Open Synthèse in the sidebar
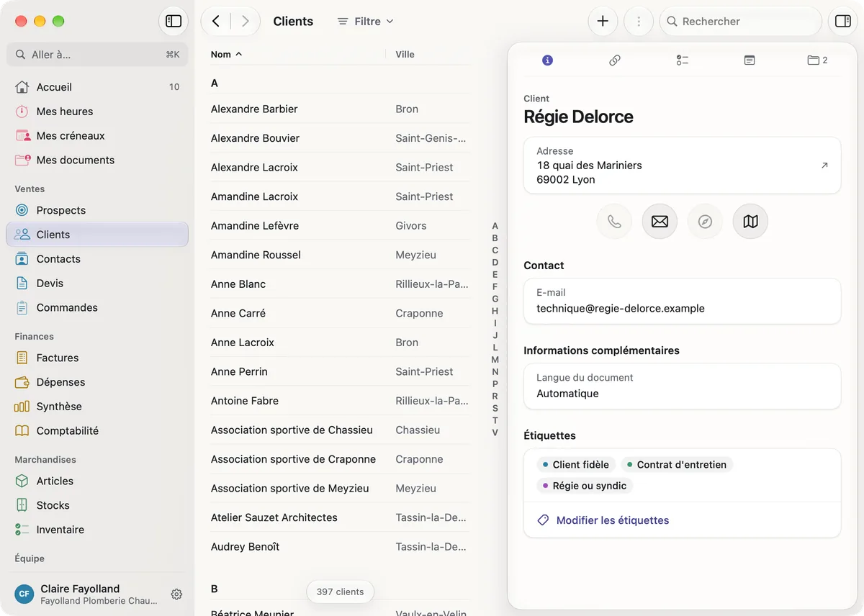Screen dimensions: 864x616 [97, 407]
